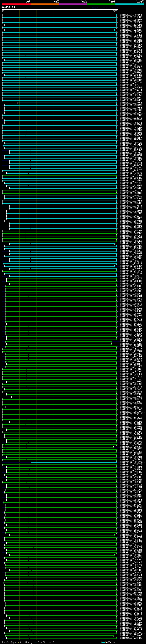The height and width of the screenshot is (644, 146).
Task: Click the query end position 338
Action: (x=115, y=11)
